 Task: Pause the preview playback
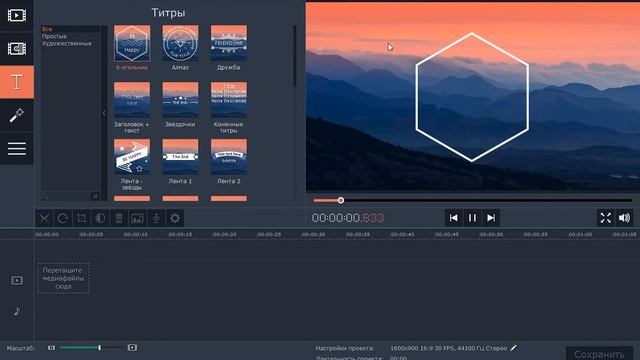pyautogui.click(x=472, y=218)
